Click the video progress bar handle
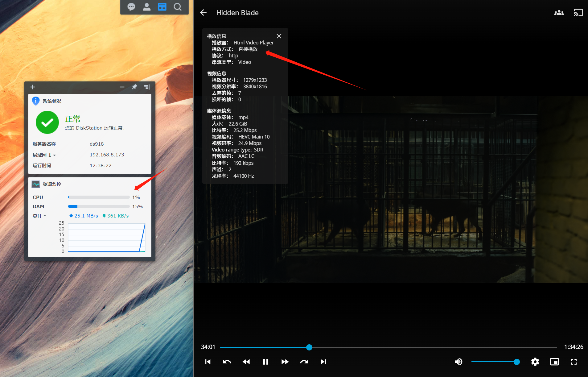This screenshot has width=588, height=377. [309, 347]
